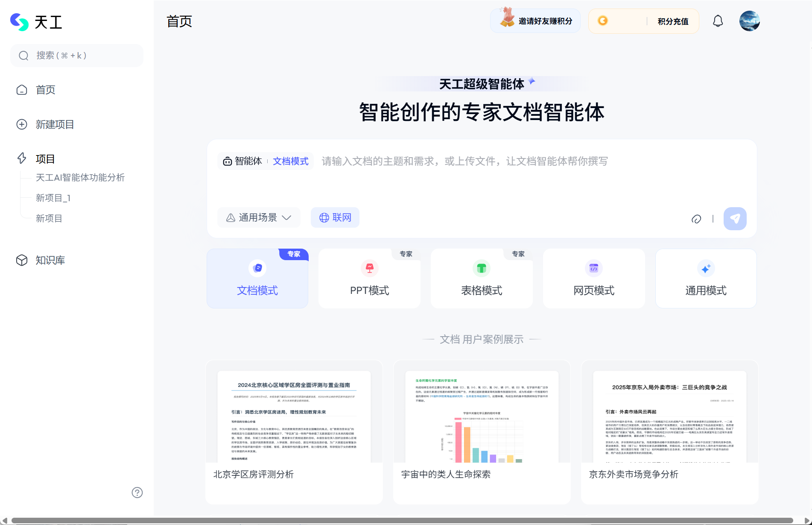This screenshot has height=525, width=812.
Task: Open the 天工AI智能体功能分析 project
Action: point(80,178)
